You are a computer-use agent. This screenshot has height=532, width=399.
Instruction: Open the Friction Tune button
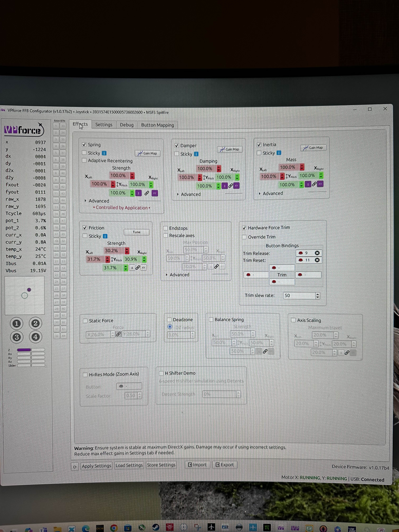(x=136, y=232)
